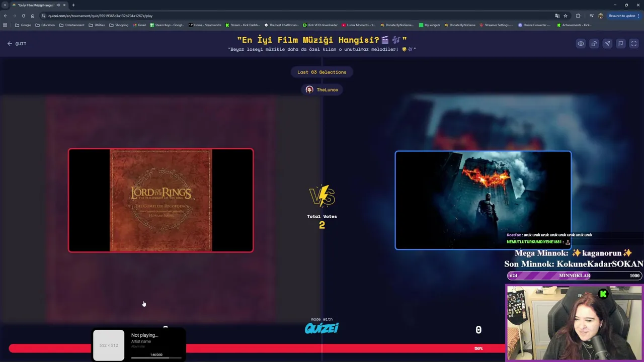Open the media controls icon in toolbar

tap(591, 16)
